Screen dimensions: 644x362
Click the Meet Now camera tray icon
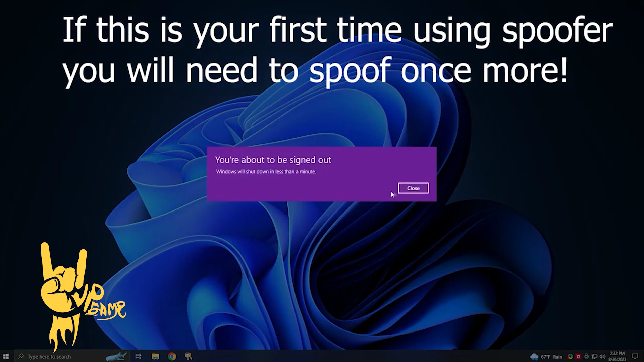pyautogui.click(x=586, y=357)
